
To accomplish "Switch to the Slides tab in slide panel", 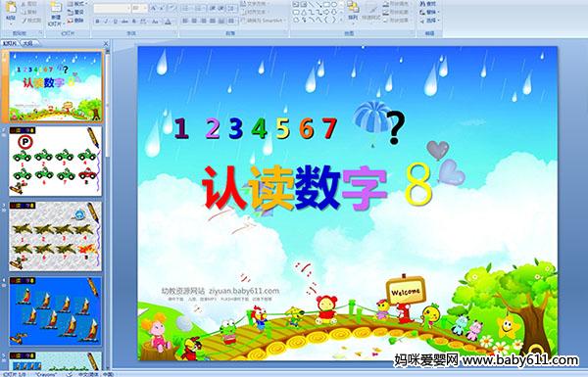I will click(10, 43).
